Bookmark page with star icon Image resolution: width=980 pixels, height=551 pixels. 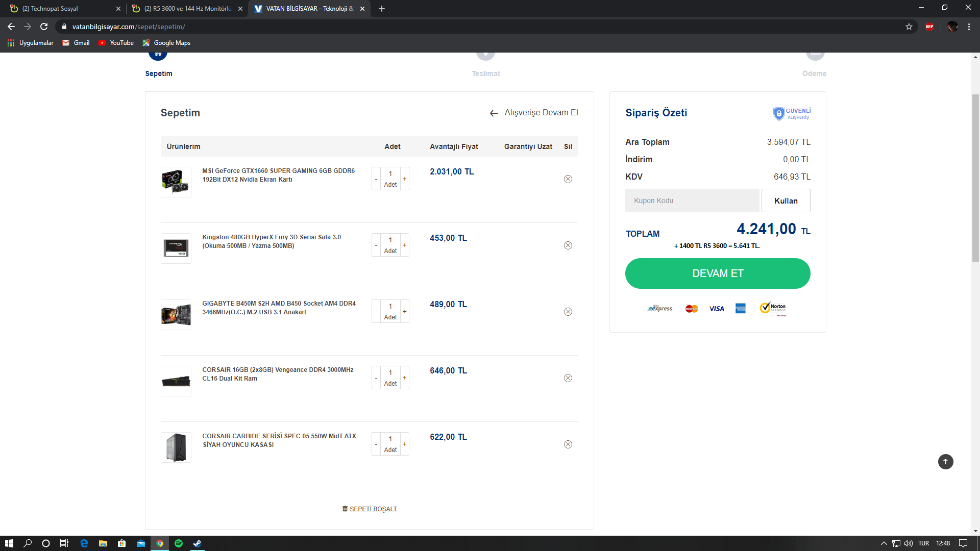(909, 27)
